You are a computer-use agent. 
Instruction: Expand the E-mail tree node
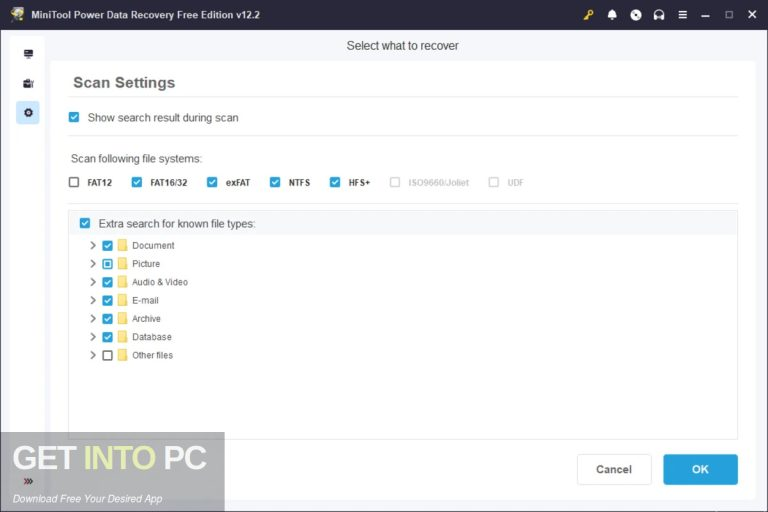(x=93, y=300)
